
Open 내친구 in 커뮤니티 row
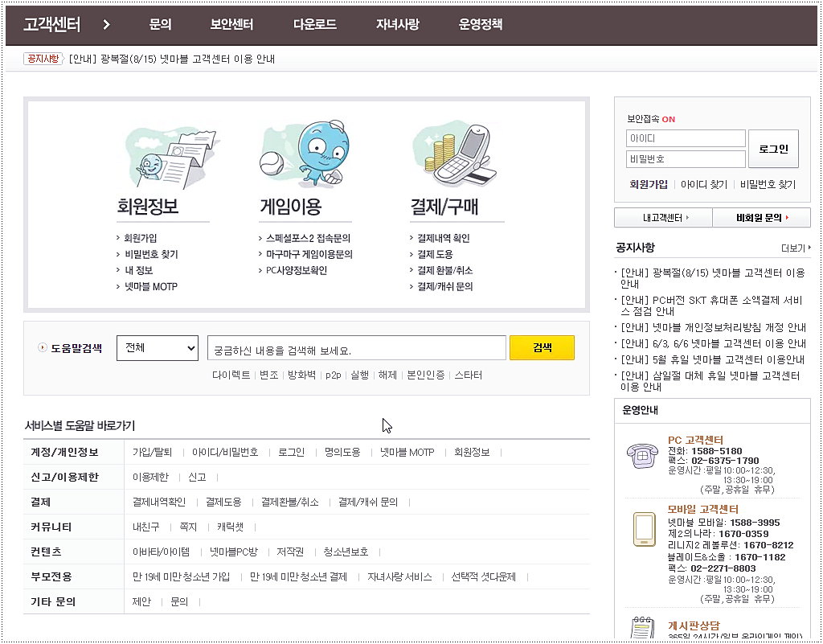pos(146,527)
